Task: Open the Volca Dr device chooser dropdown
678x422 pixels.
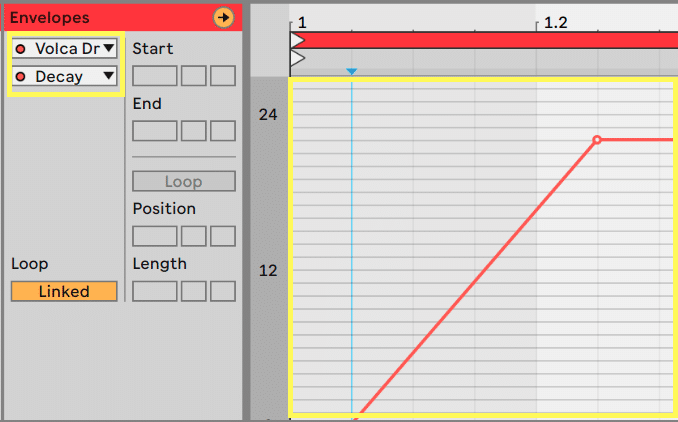Action: [64, 48]
